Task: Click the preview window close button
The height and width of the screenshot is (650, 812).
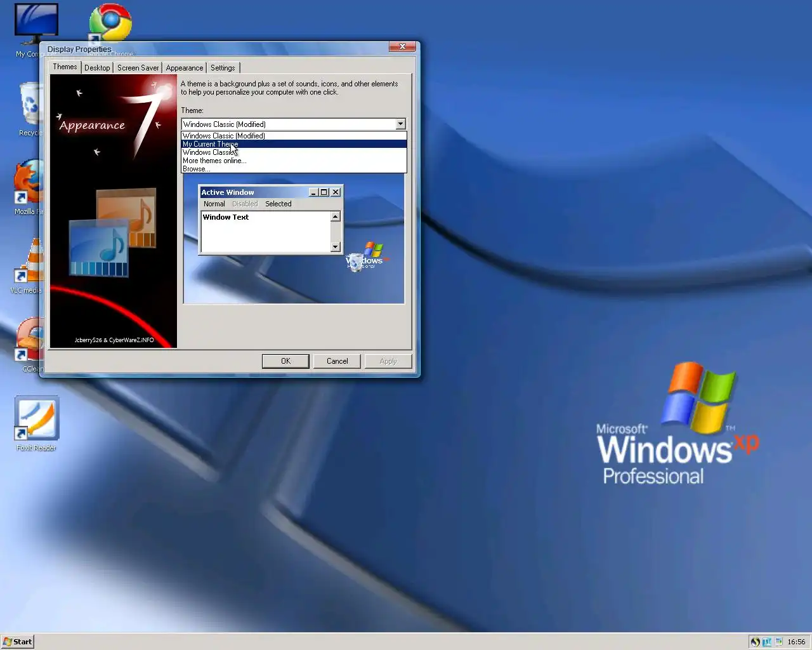Action: point(336,192)
